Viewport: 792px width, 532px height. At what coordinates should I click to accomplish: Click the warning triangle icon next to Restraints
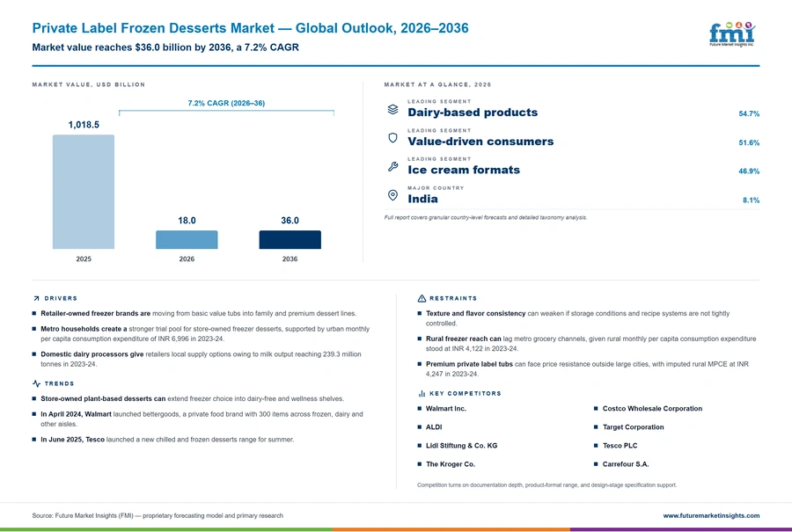coord(422,298)
